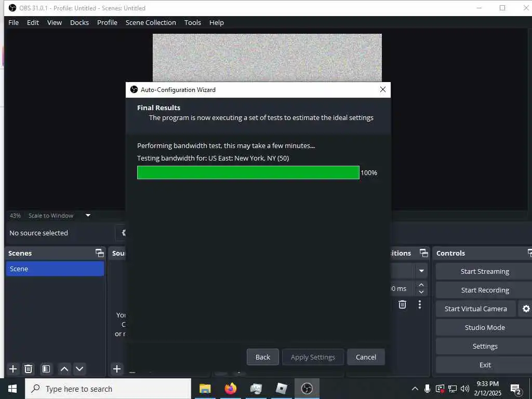Click the Windows taskbar search box
Viewport: 532px width, 399px height.
pos(108,389)
